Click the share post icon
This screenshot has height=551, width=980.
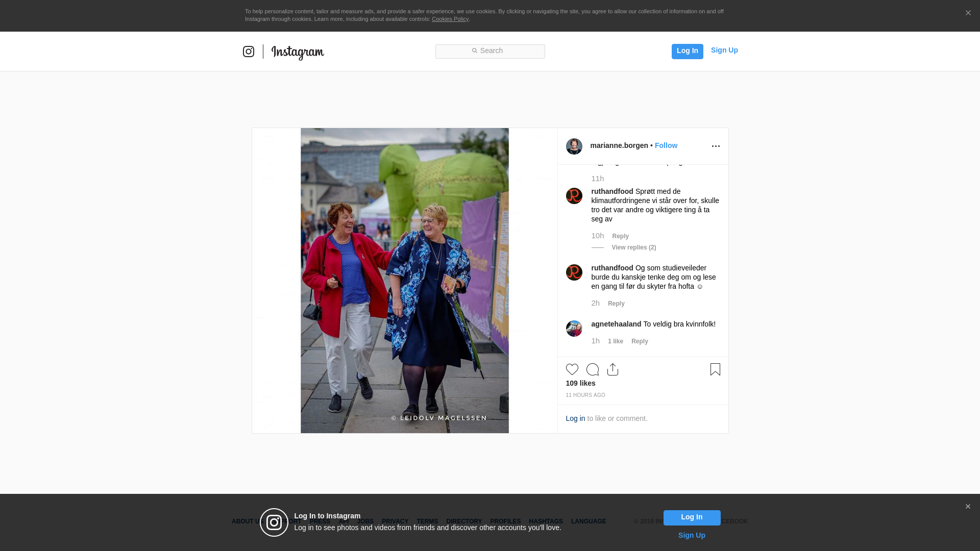[612, 369]
